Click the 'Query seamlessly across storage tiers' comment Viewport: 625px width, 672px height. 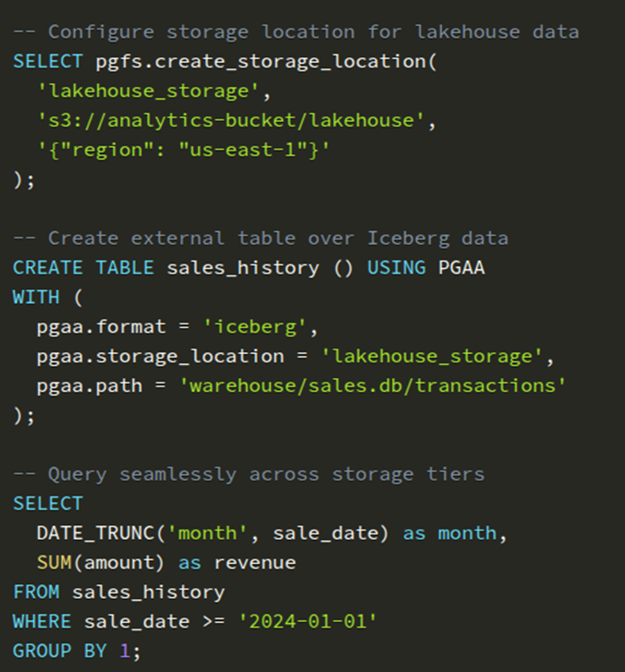click(249, 474)
